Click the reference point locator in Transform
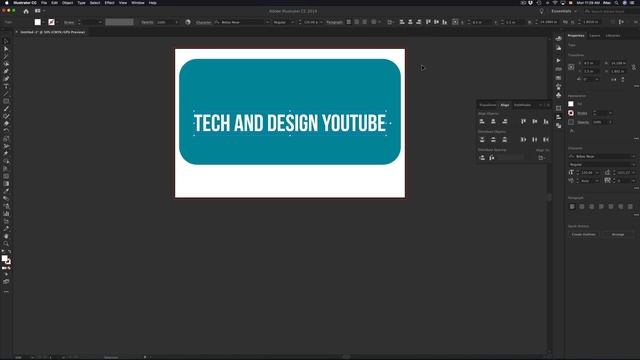This screenshot has width=640, height=360. click(571, 67)
